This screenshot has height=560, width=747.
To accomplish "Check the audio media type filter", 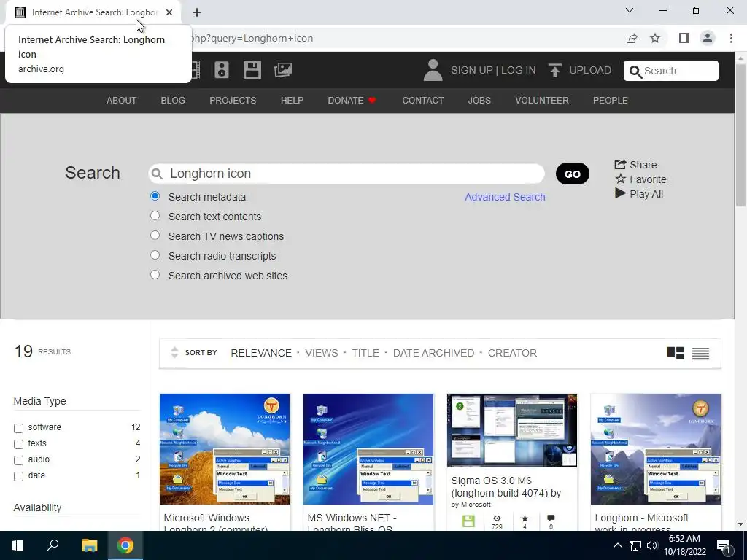I will pyautogui.click(x=18, y=461).
